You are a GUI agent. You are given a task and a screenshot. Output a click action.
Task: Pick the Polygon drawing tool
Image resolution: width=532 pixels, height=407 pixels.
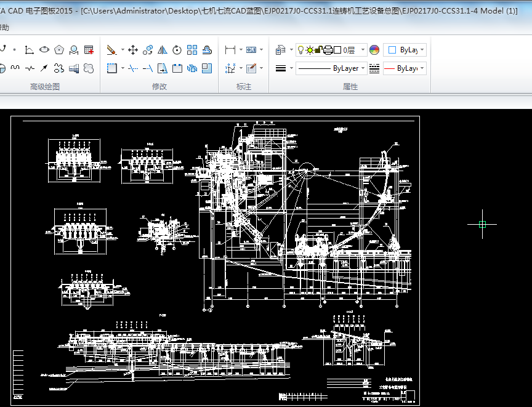click(x=59, y=50)
